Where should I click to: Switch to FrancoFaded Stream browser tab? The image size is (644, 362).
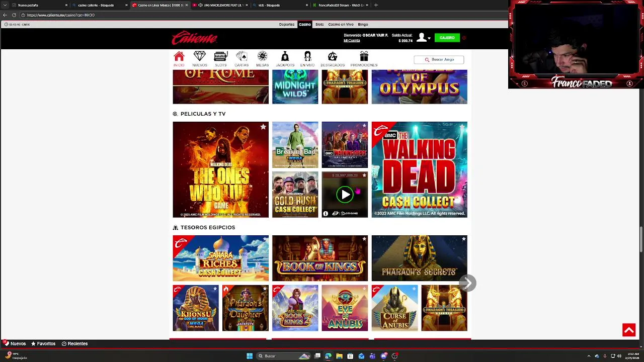pos(340,5)
